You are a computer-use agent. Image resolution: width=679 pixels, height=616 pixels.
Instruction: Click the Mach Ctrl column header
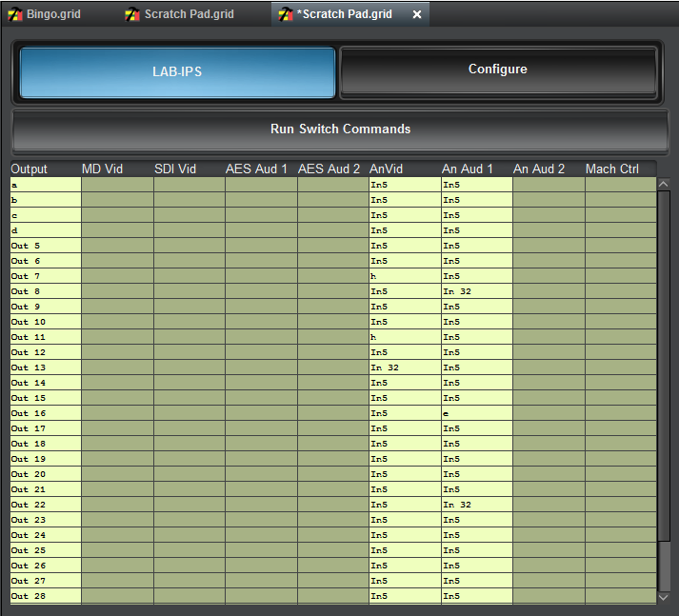pyautogui.click(x=621, y=169)
